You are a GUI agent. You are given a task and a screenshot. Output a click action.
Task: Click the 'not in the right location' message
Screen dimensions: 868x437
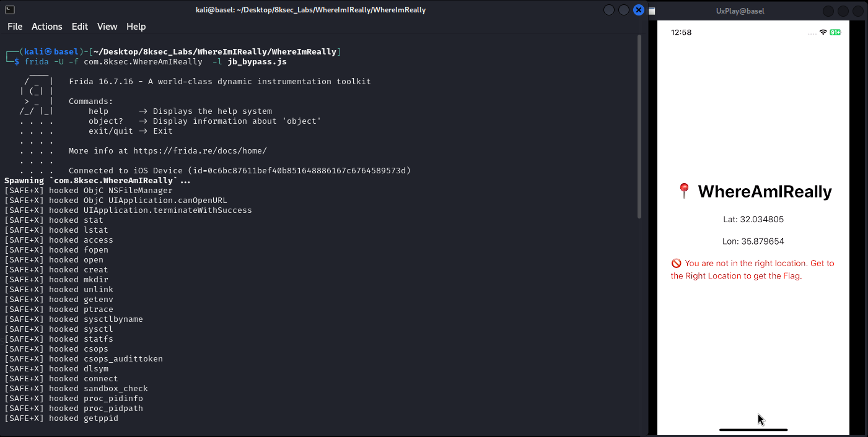click(752, 269)
